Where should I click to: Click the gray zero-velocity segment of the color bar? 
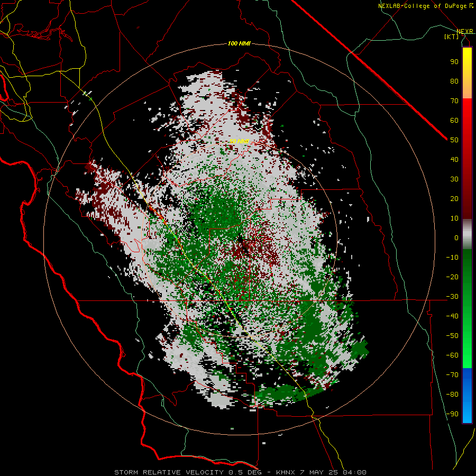[x=467, y=235]
